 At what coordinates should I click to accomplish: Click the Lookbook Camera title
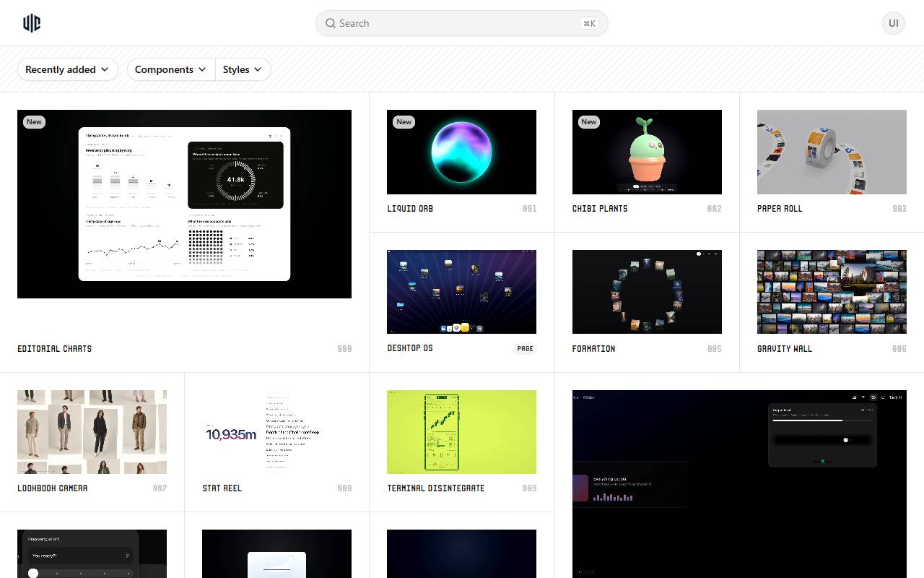pos(53,488)
